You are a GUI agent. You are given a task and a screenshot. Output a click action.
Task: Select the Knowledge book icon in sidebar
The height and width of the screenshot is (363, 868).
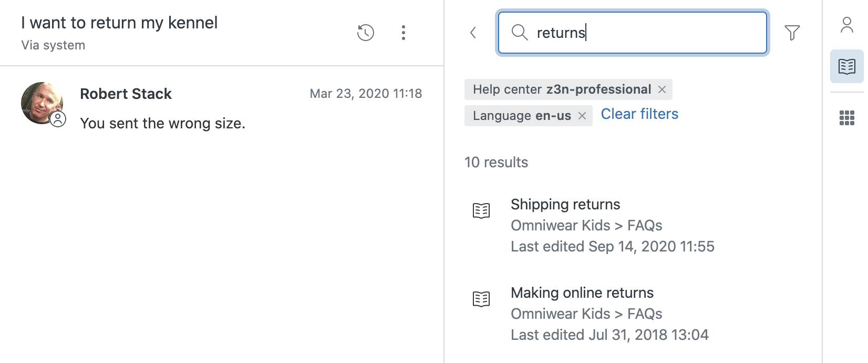click(846, 66)
